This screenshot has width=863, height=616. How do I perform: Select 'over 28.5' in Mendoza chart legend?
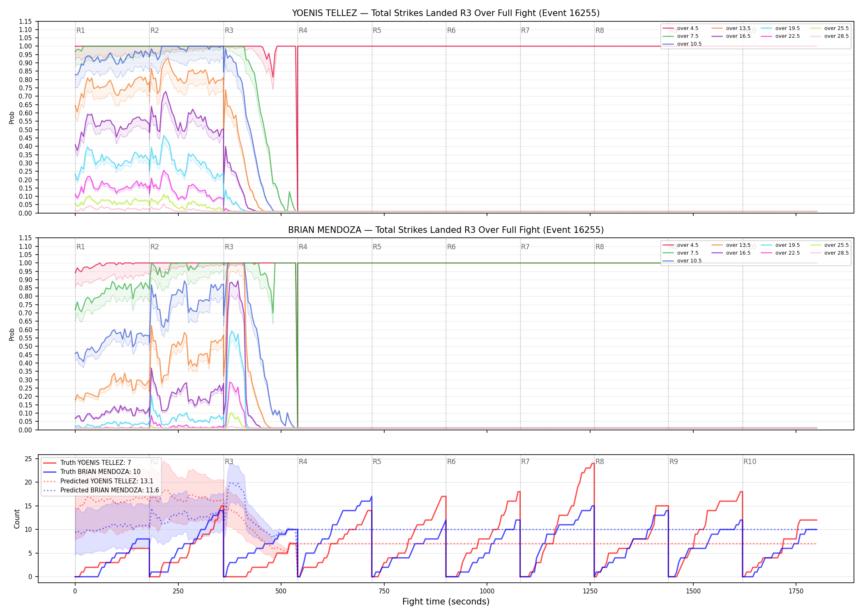tap(829, 253)
